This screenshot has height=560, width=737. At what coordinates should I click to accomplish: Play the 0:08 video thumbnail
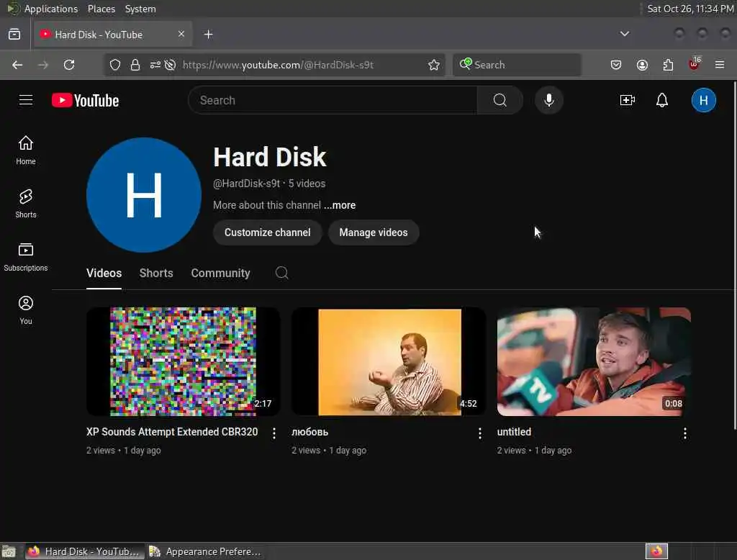point(594,361)
